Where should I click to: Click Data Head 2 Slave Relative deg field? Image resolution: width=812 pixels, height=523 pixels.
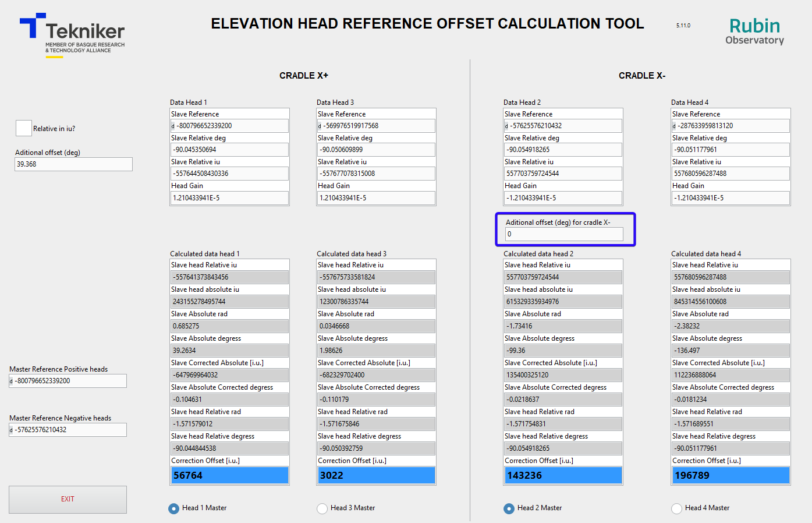point(563,150)
